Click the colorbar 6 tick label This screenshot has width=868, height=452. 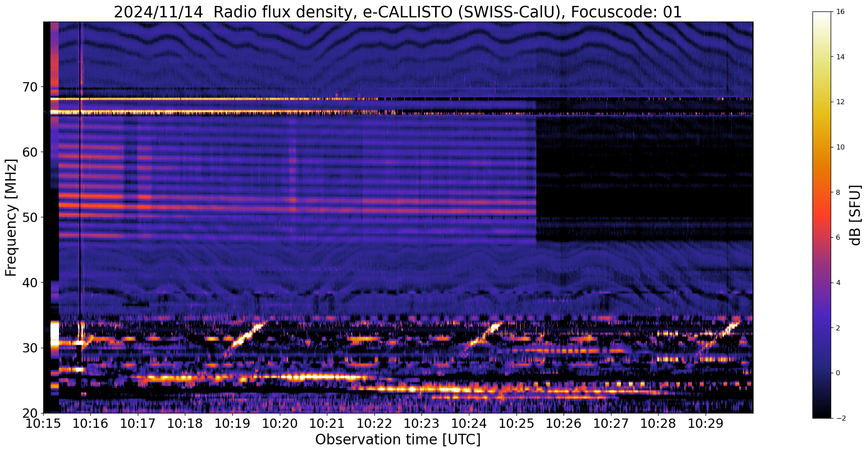837,238
